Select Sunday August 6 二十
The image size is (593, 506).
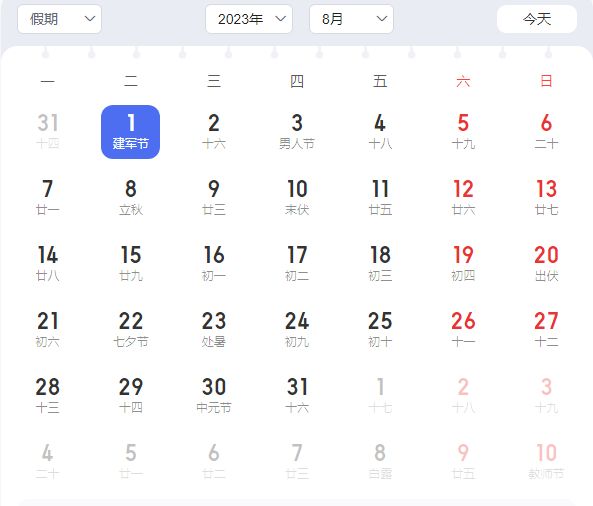[546, 132]
